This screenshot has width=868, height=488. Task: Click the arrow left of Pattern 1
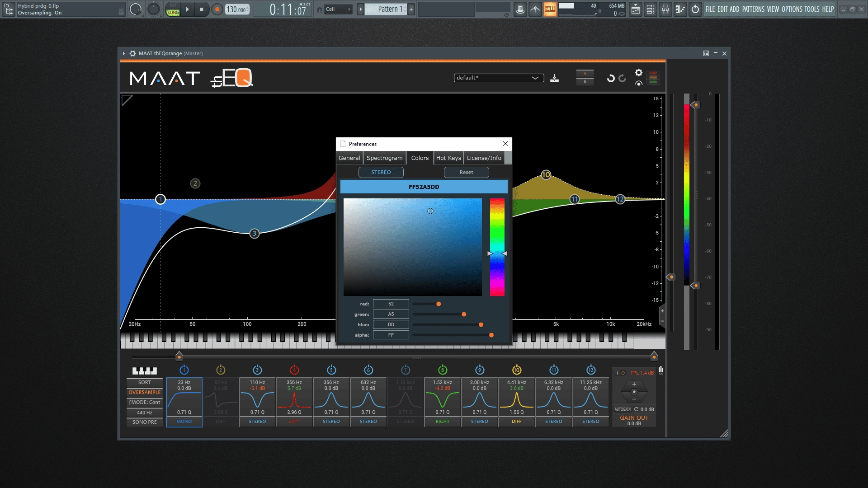pyautogui.click(x=360, y=9)
